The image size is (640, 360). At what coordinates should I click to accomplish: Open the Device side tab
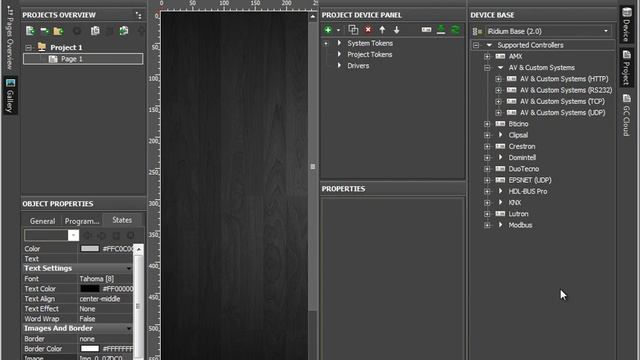point(626,24)
